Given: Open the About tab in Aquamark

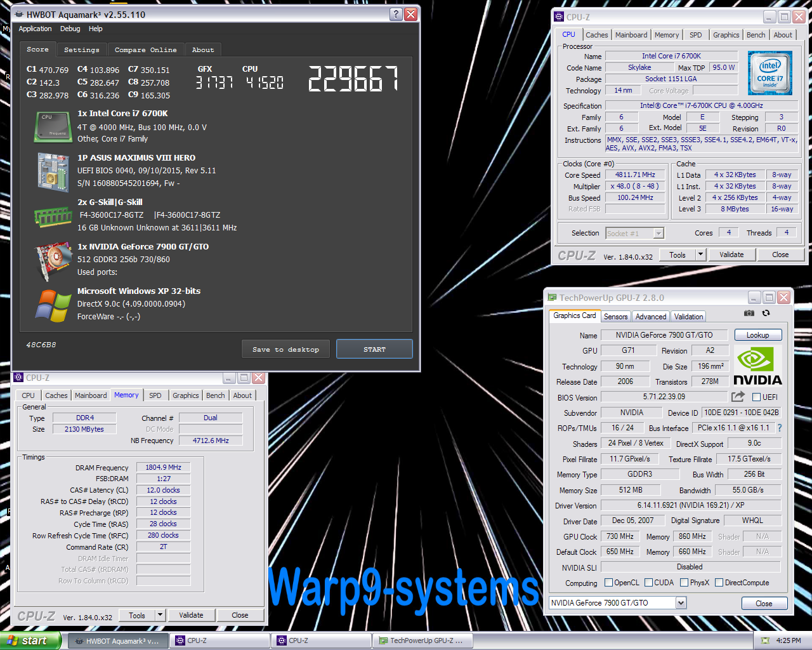Looking at the screenshot, I should pos(203,50).
